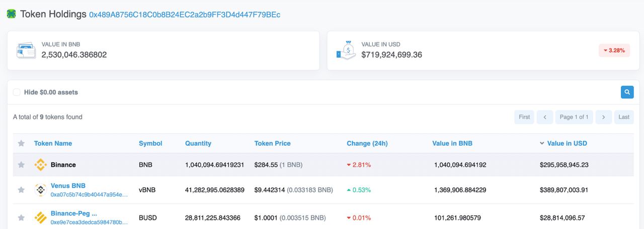Star the Binance BNB token row
Screen dimensions: 644x229
click(21, 165)
